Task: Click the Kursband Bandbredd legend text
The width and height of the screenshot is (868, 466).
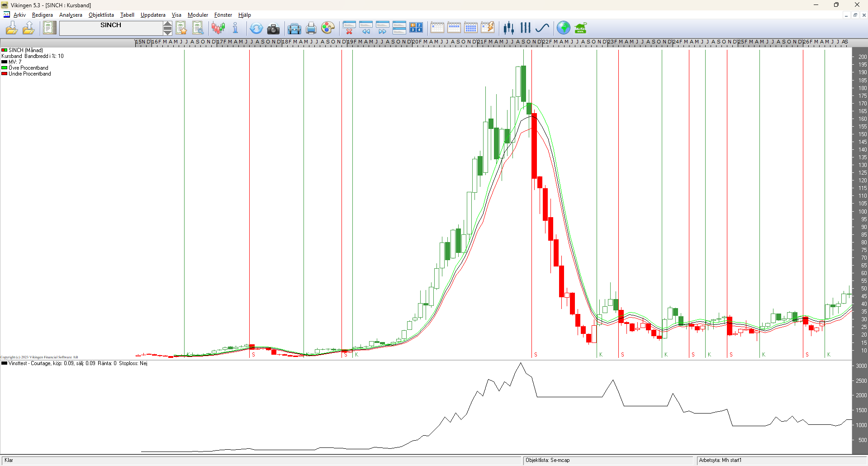Action: click(x=33, y=56)
